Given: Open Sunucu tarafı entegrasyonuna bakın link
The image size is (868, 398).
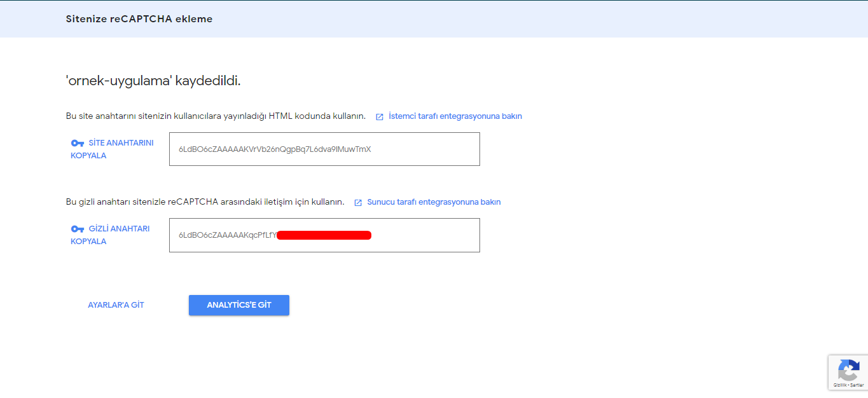Looking at the screenshot, I should 434,202.
